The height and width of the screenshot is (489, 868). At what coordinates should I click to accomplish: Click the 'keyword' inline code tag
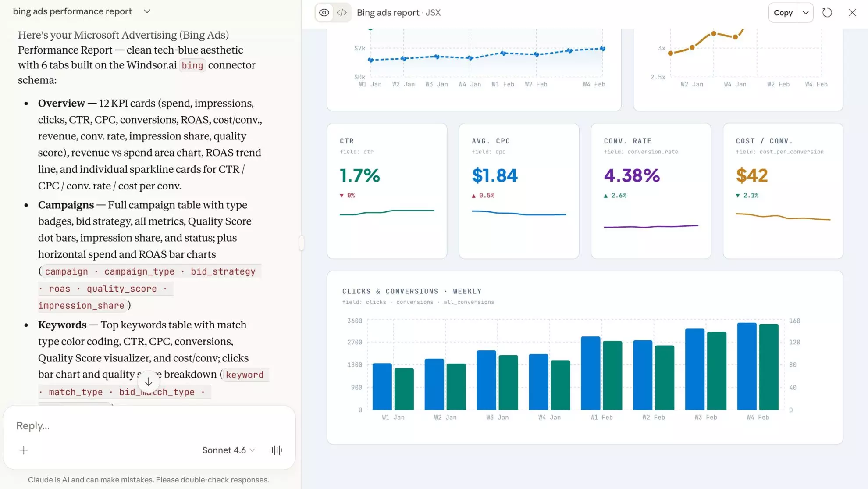point(245,375)
